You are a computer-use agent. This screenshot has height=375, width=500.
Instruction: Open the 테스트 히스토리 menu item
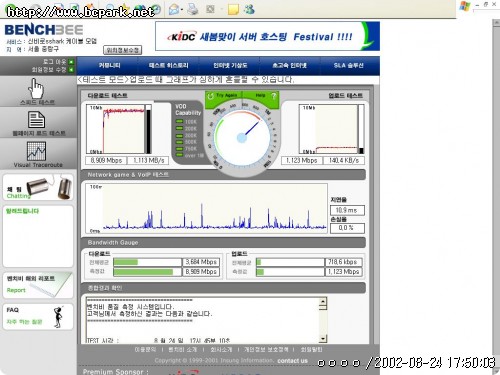click(169, 66)
